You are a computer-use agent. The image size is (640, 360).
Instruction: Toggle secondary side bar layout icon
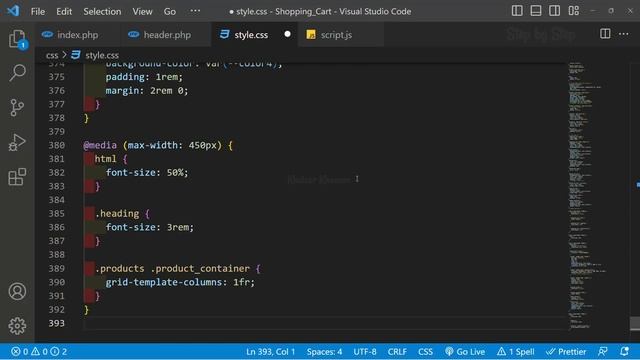point(554,11)
